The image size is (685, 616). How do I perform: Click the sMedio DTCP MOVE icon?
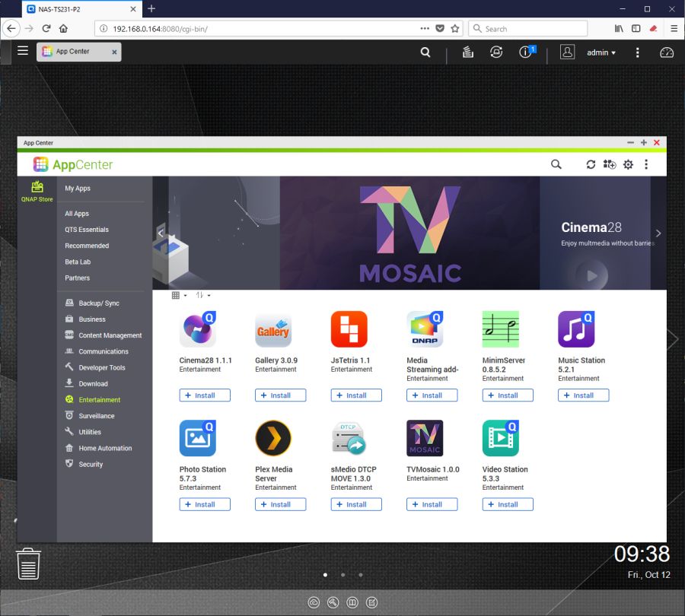click(349, 438)
